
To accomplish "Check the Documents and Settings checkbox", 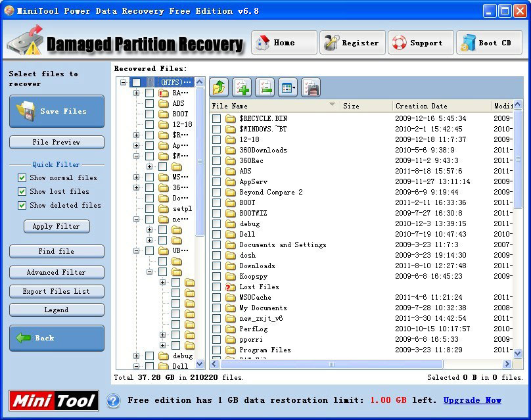I will coord(217,245).
